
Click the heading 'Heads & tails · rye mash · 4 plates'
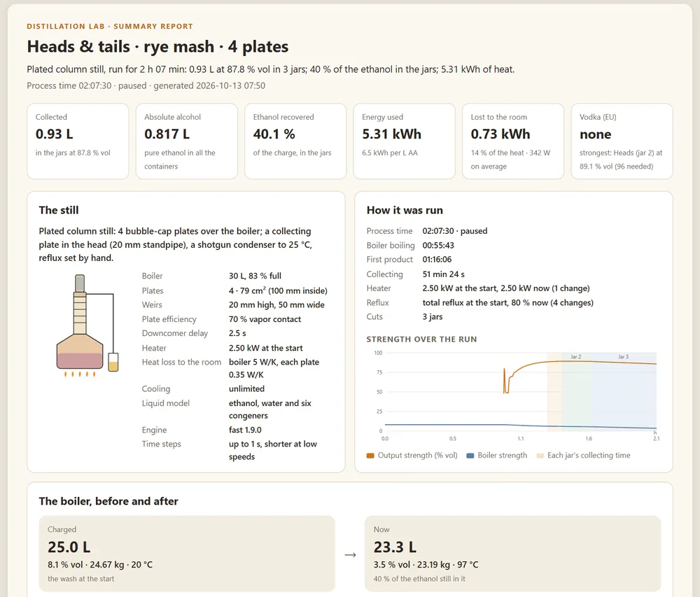tap(157, 46)
